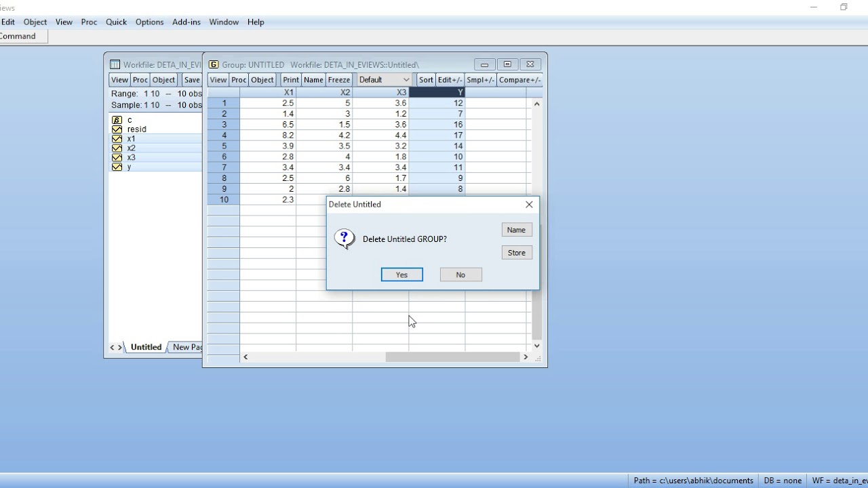Click Print in Group toolbar
Screen dimensions: 868x488
[291, 80]
